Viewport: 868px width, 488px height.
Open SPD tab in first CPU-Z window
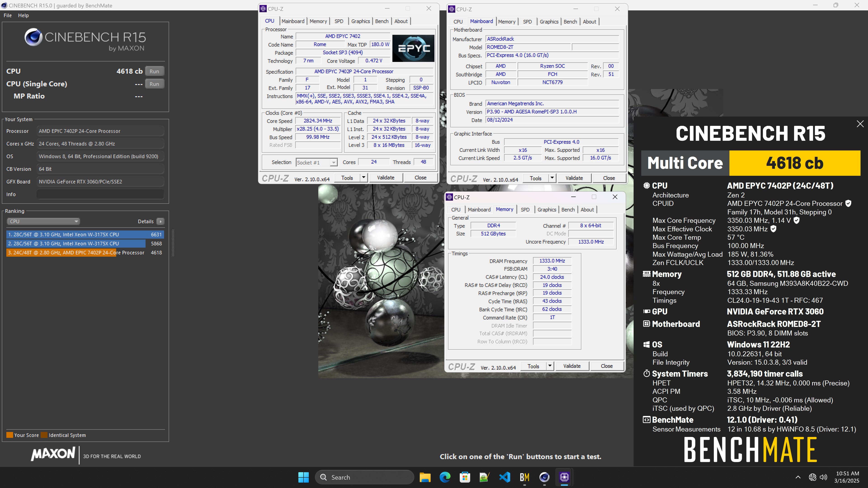[x=339, y=21]
